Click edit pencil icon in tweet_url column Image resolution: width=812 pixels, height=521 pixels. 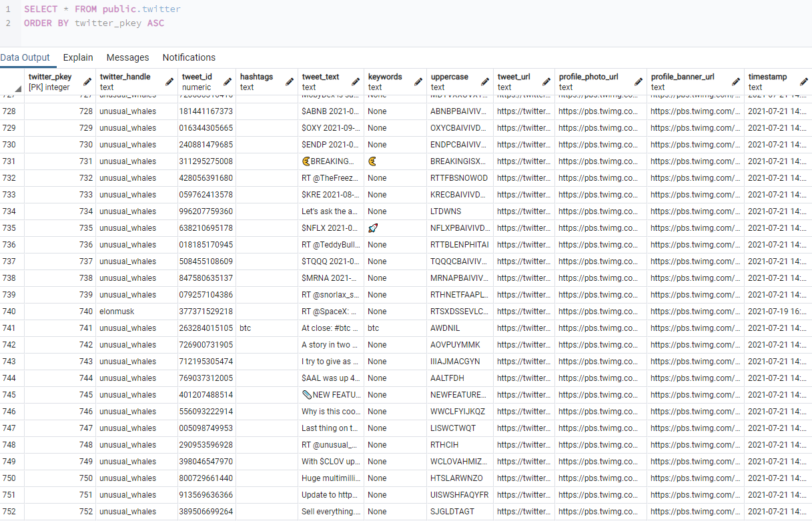point(546,82)
